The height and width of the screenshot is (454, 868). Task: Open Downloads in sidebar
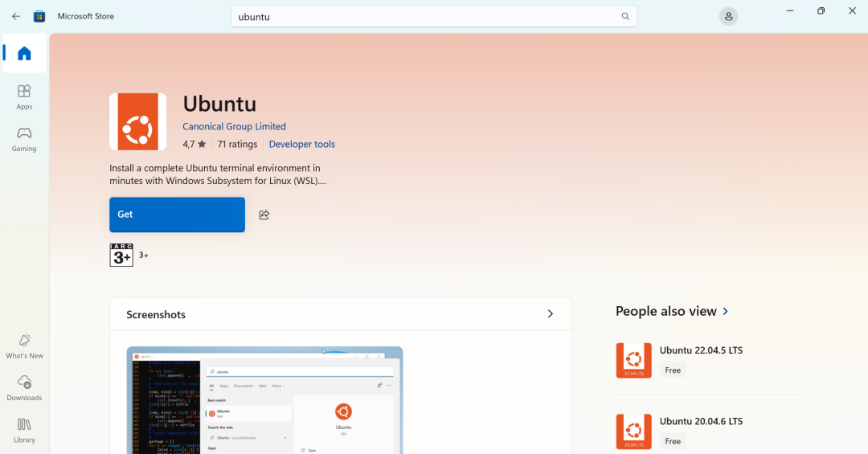tap(24, 388)
